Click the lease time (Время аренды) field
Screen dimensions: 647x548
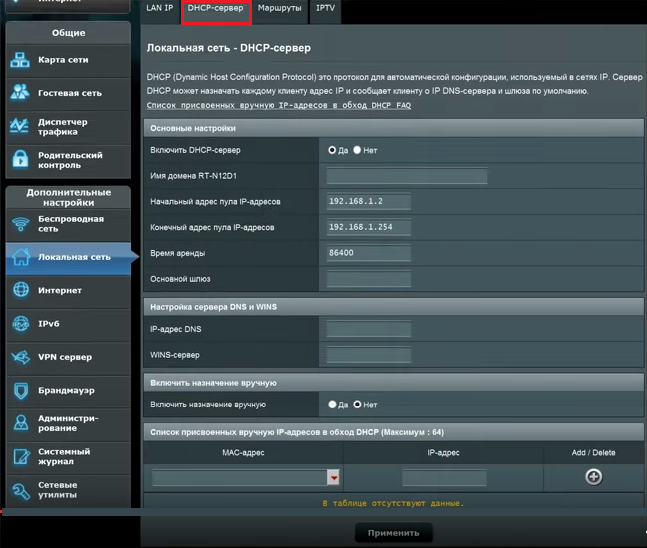pyautogui.click(x=368, y=253)
